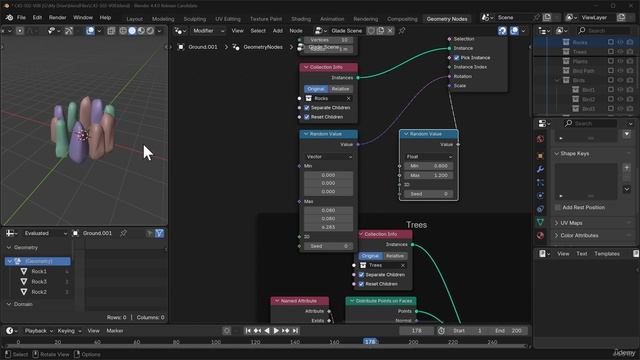Toggle Reset Children for Trees collection

pyautogui.click(x=361, y=284)
